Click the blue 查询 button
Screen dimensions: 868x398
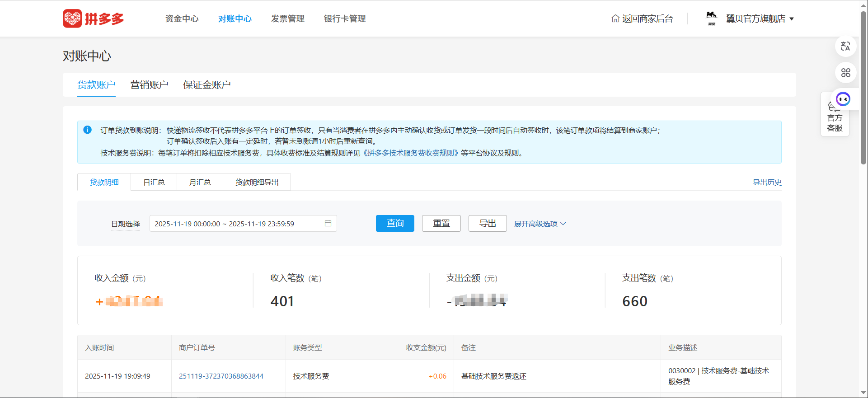[395, 223]
